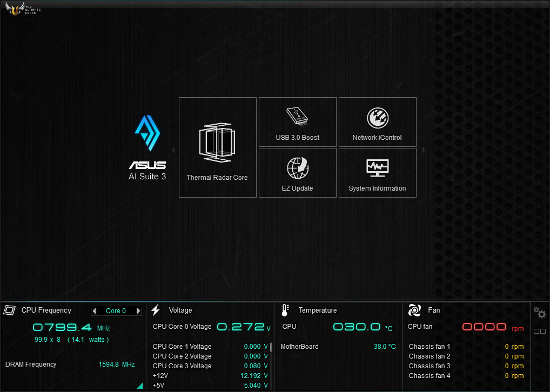
Task: Open Network iControl
Action: 378,122
